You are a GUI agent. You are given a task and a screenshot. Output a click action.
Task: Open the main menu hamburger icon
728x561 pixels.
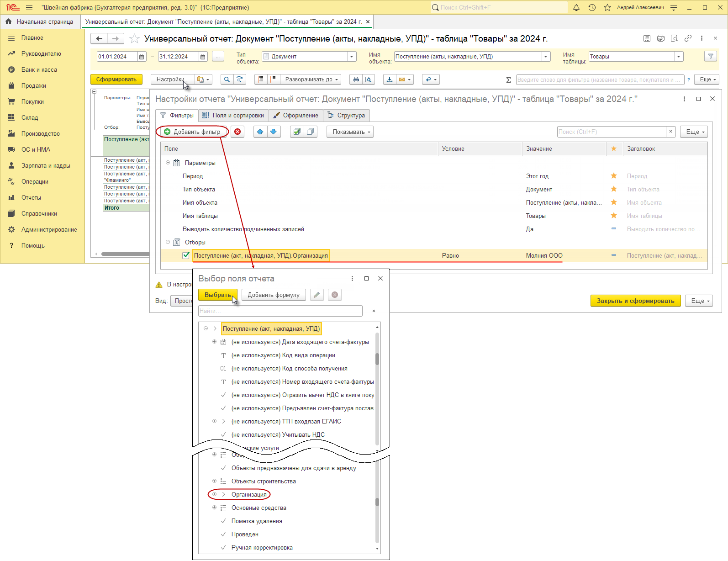(x=29, y=7)
